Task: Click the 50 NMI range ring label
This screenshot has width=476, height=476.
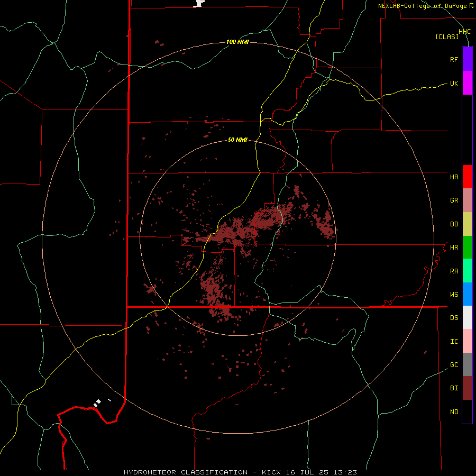Action: point(237,140)
